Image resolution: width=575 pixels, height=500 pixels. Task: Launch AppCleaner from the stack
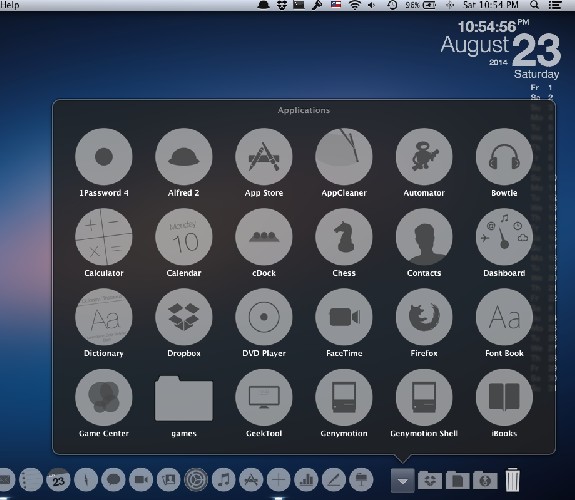344,157
